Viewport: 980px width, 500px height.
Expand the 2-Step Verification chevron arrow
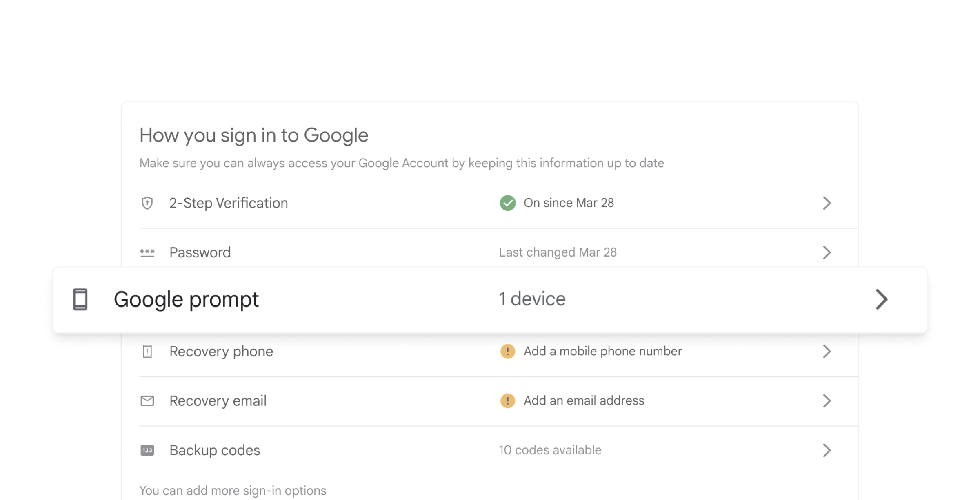click(827, 203)
